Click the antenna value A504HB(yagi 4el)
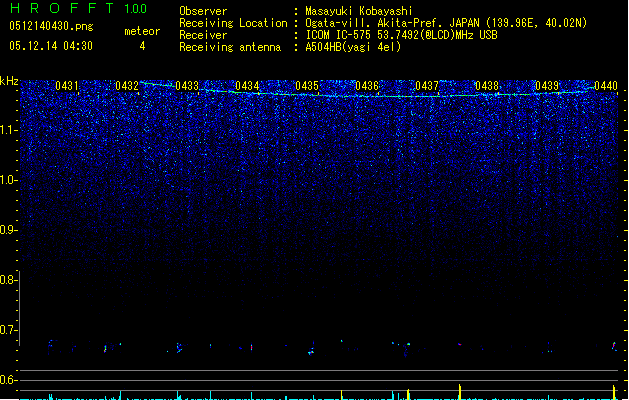The height and width of the screenshot is (400, 629). point(353,47)
